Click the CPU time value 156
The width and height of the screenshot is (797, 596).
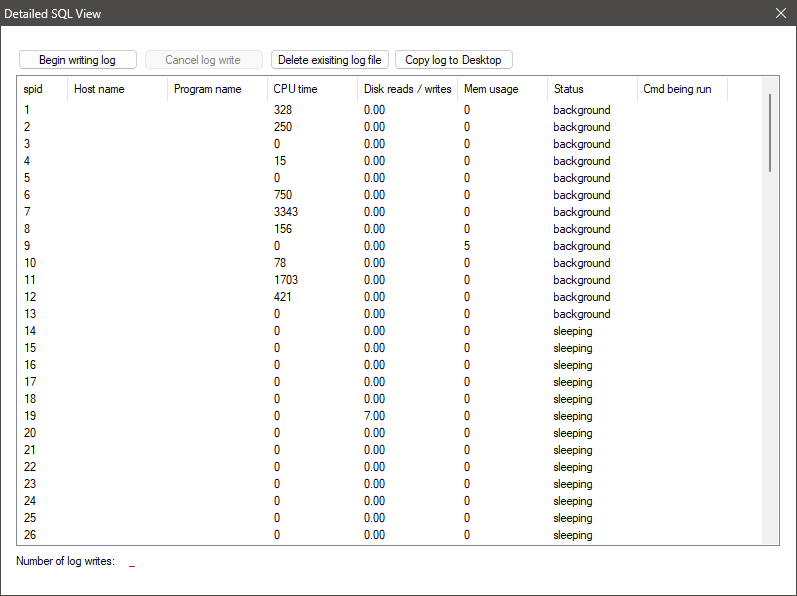(x=283, y=229)
